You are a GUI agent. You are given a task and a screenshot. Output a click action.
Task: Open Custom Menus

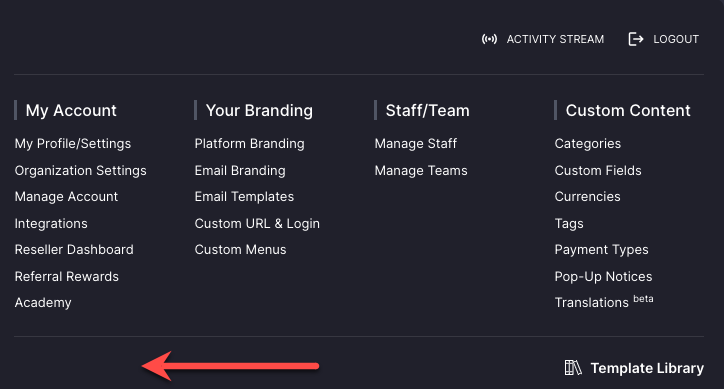click(241, 249)
